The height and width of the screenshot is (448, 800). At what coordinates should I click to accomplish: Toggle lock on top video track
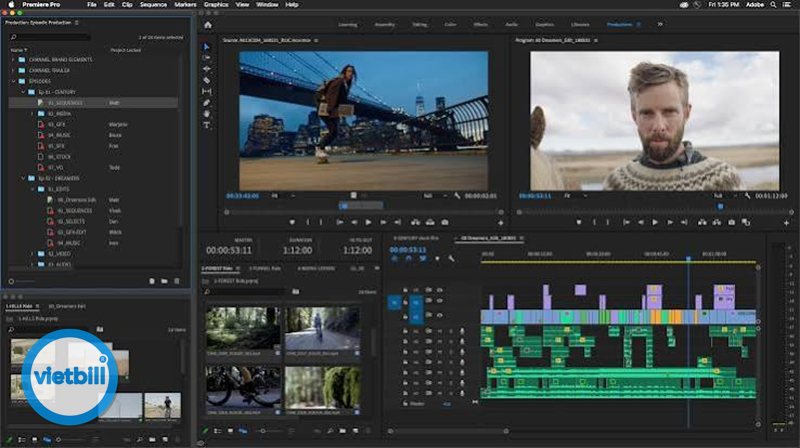pos(405,290)
